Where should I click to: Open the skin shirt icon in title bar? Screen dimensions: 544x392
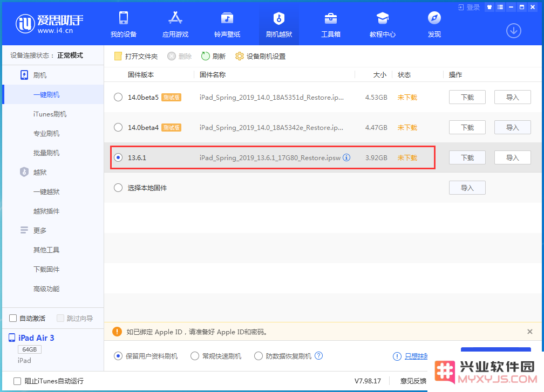(489, 7)
